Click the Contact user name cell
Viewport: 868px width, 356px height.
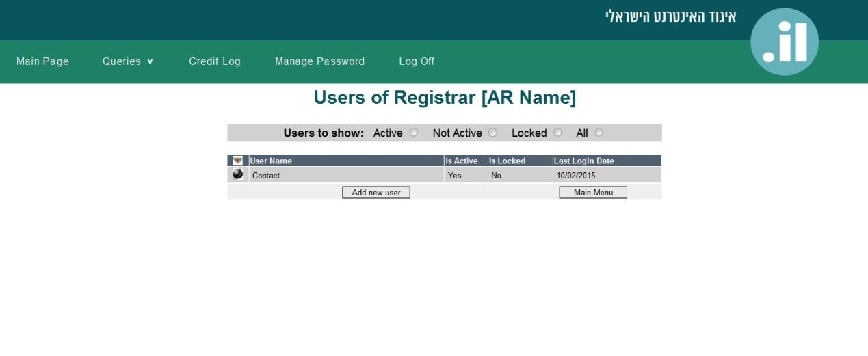tap(346, 176)
